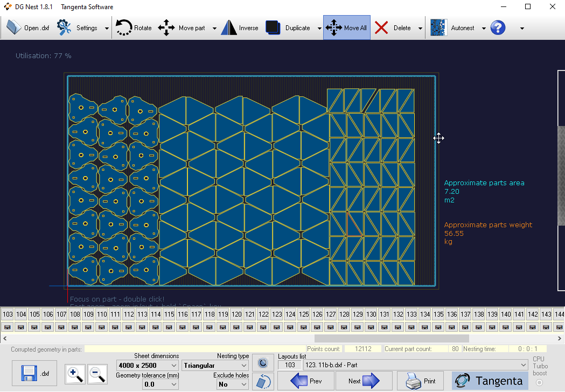Go to the Next layout

[363, 381]
